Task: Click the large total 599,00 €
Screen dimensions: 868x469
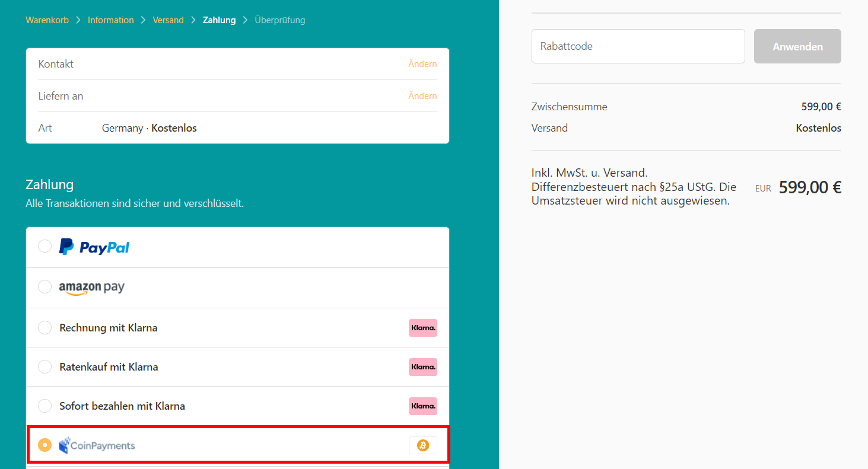Action: coord(810,187)
